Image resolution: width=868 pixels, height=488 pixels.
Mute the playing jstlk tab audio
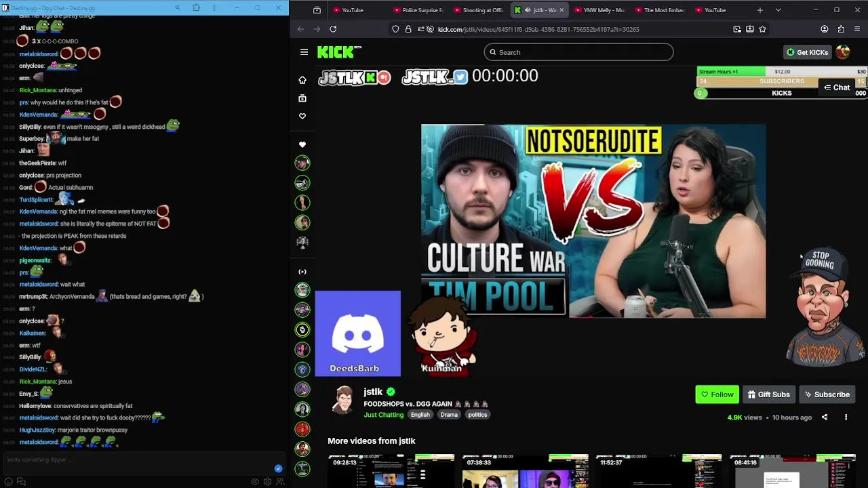coord(528,10)
